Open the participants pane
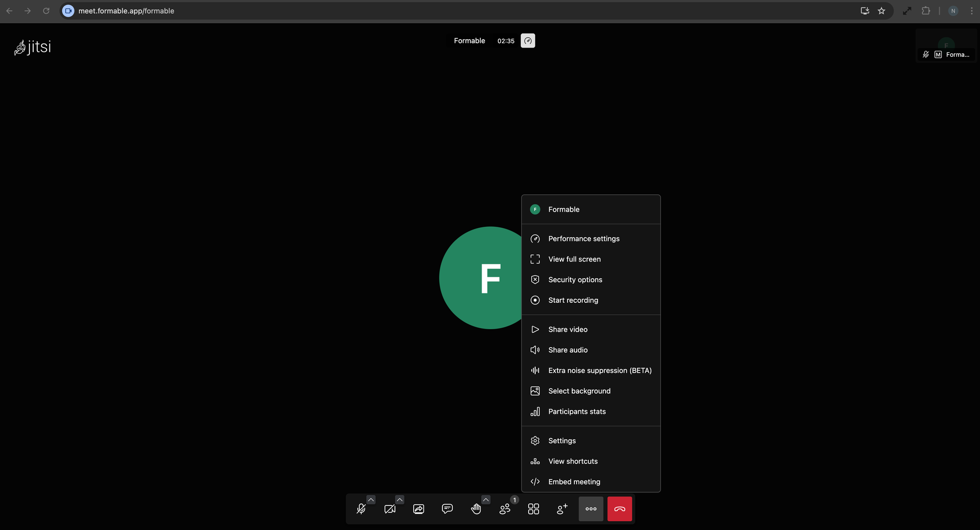 tap(505, 508)
